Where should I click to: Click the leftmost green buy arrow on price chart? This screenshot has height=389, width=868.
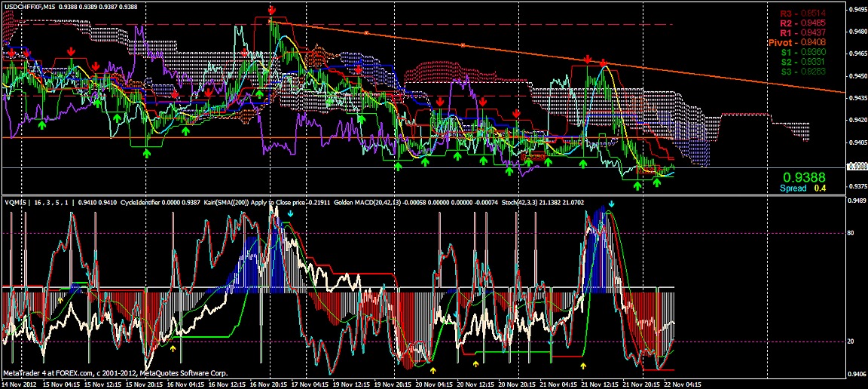pyautogui.click(x=42, y=126)
